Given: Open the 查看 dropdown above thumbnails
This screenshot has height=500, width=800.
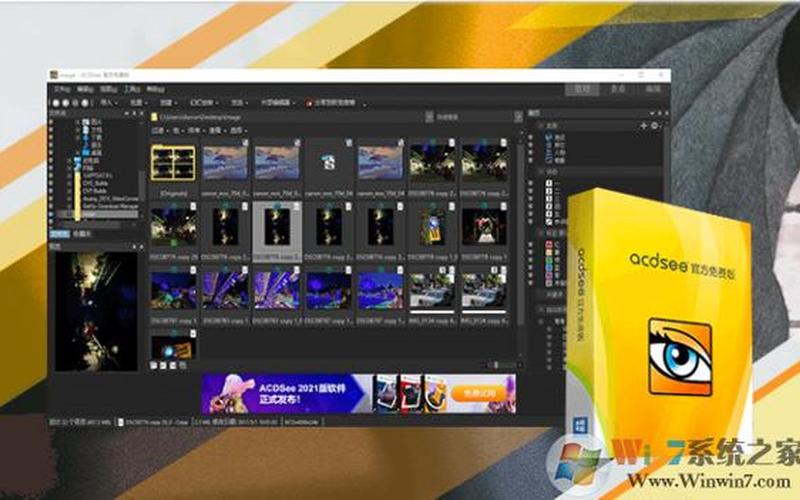Looking at the screenshot, I should pyautogui.click(x=217, y=131).
